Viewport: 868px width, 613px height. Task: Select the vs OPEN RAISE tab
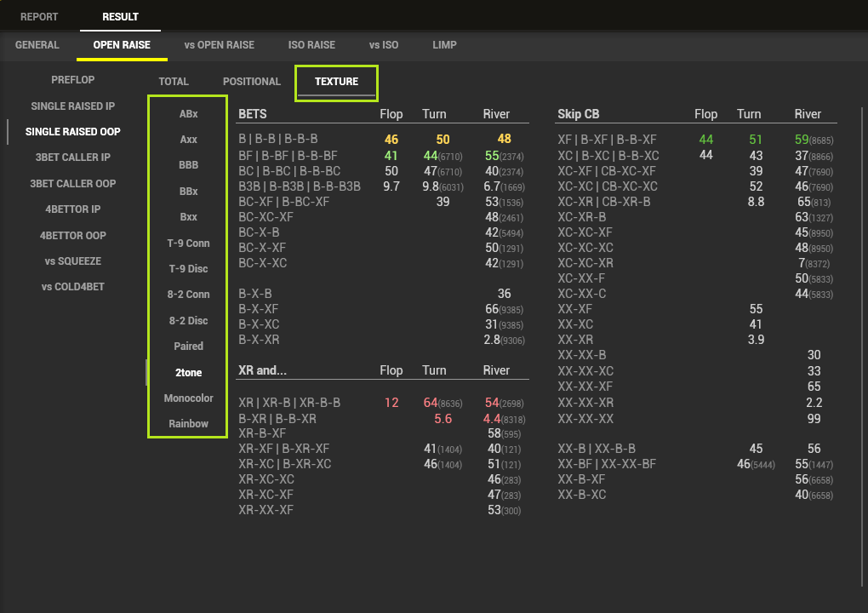219,45
